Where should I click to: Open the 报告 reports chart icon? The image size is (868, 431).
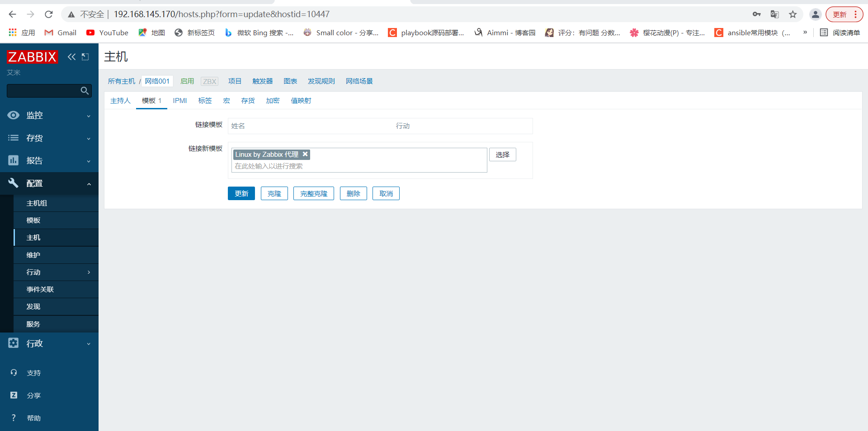click(14, 160)
